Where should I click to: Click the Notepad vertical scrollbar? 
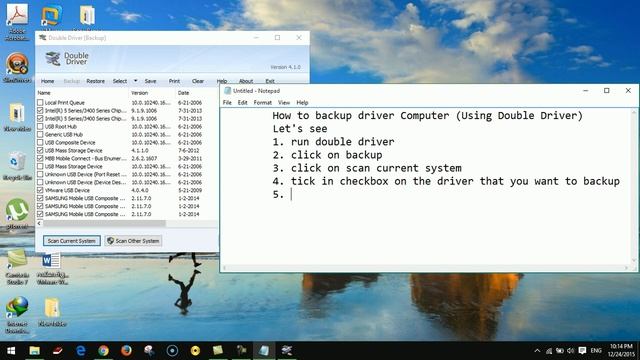(634, 186)
